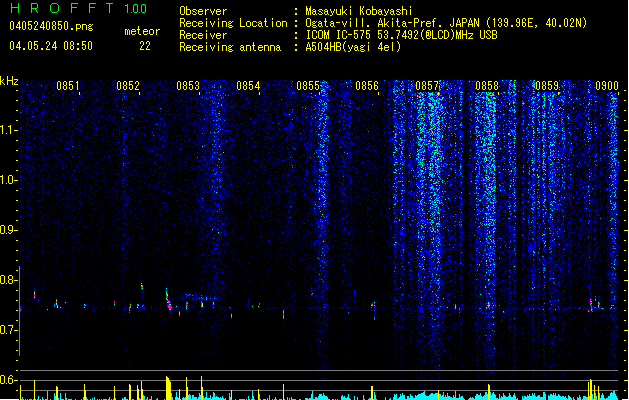Select the filename 0405240850.png
The height and width of the screenshot is (400, 629).
51,26
